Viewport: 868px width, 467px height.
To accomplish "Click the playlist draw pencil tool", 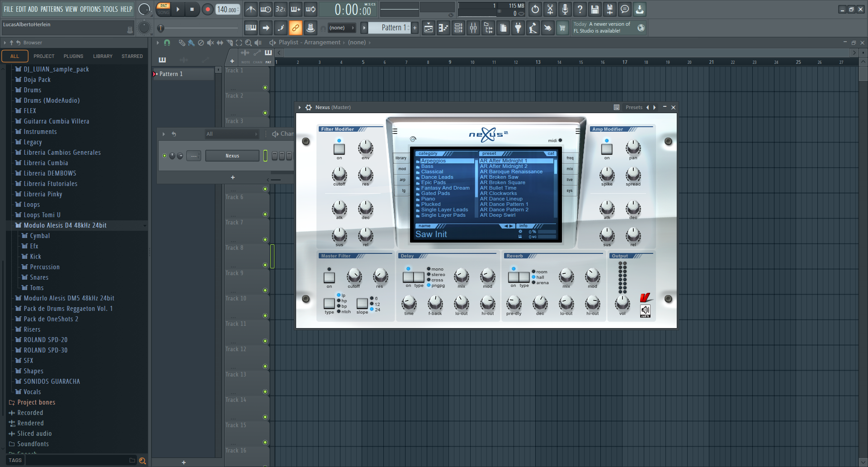I will (x=182, y=43).
